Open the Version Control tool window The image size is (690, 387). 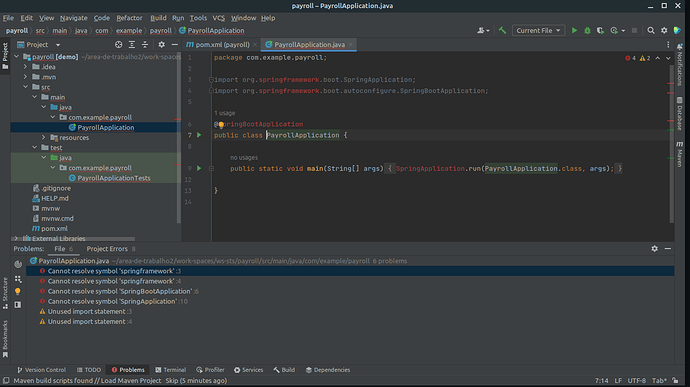(41, 370)
